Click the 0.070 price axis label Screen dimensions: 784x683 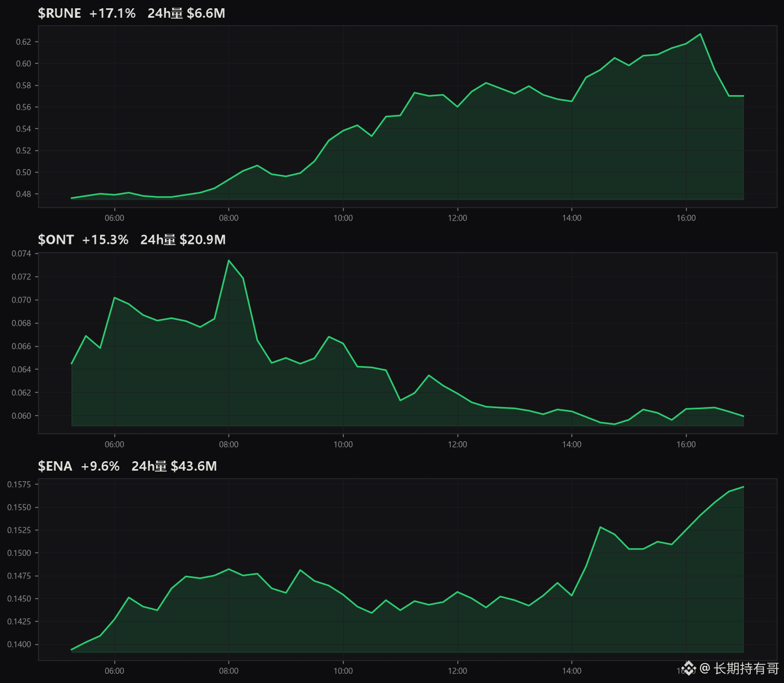pyautogui.click(x=22, y=300)
